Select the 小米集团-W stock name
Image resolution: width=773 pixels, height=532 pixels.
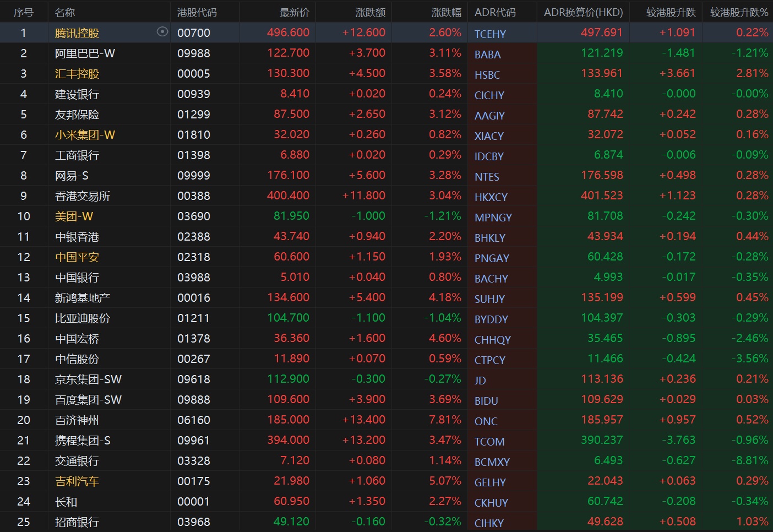point(85,135)
